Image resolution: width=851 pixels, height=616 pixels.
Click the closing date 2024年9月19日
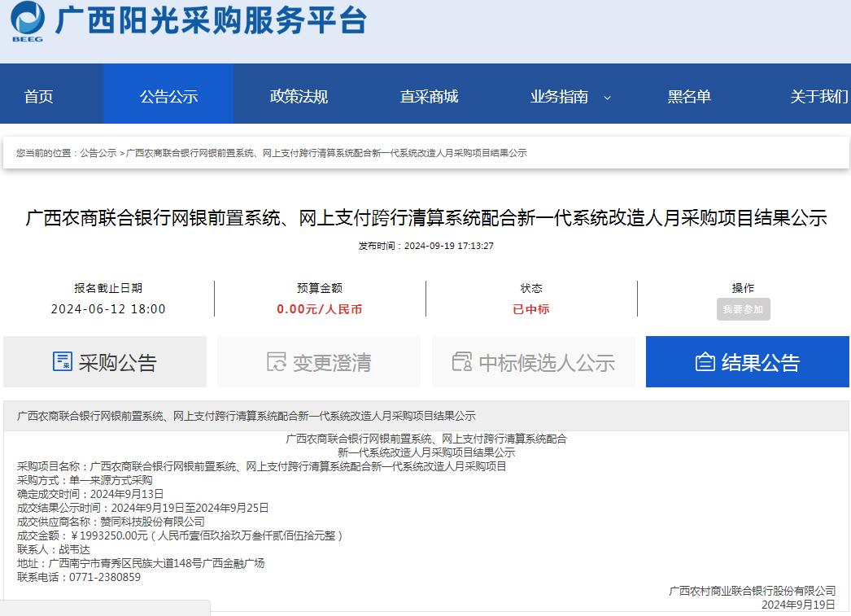pos(798,605)
